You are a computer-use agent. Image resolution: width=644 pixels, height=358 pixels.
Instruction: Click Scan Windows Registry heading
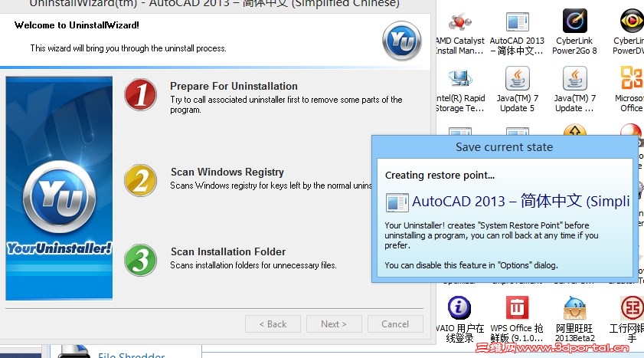click(x=227, y=172)
